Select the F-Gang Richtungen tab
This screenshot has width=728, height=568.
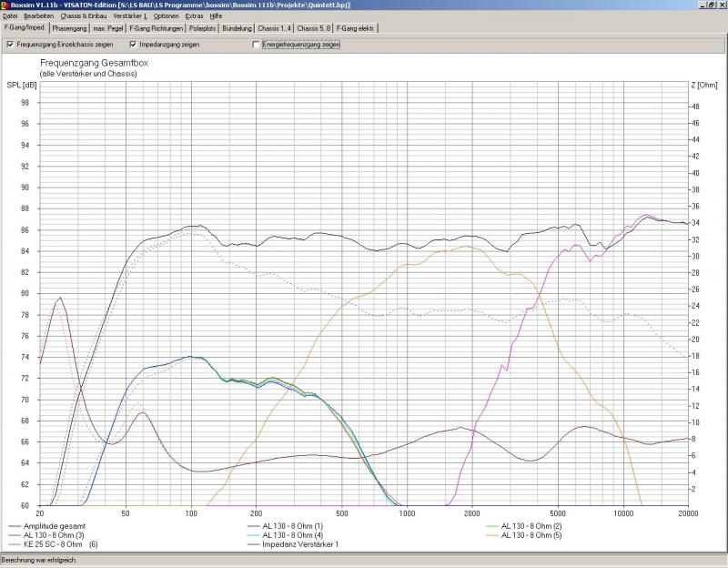coord(156,28)
